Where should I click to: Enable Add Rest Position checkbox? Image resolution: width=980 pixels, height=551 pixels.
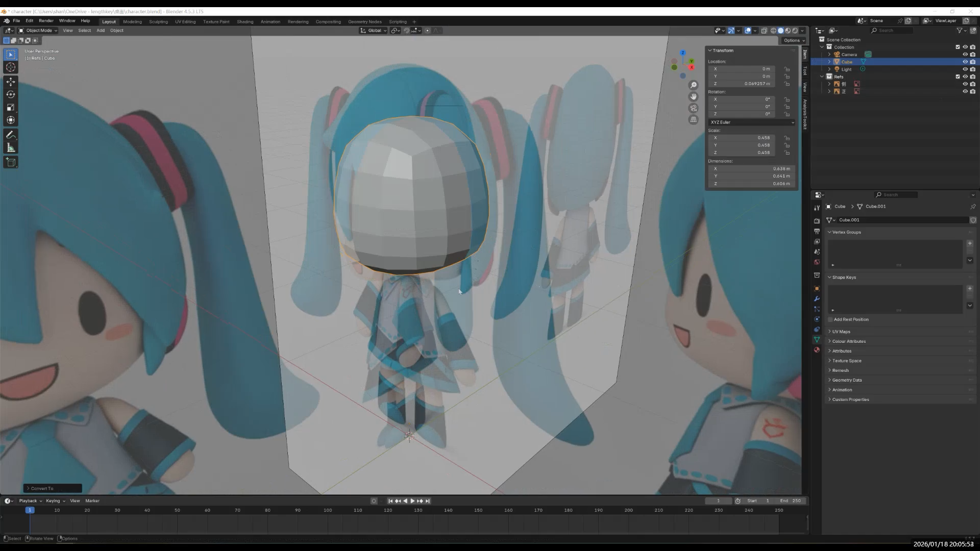(830, 319)
